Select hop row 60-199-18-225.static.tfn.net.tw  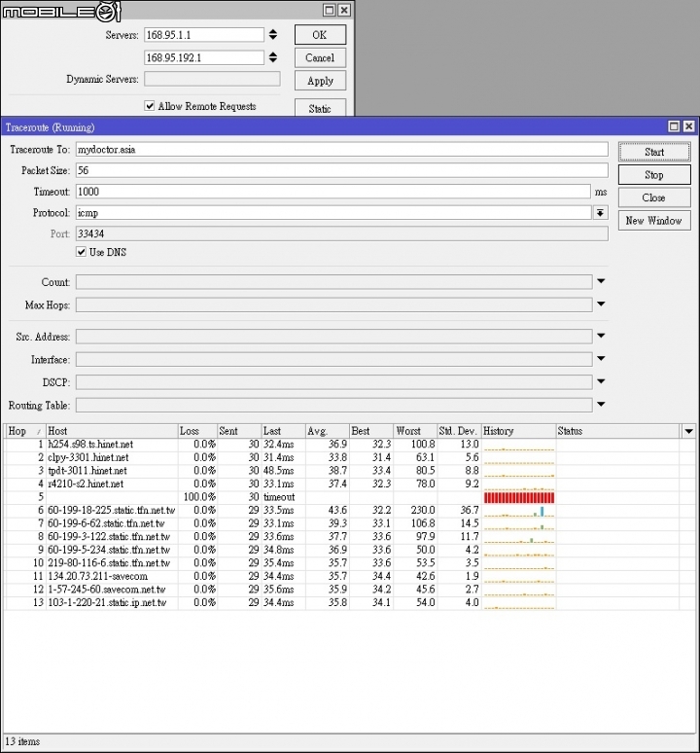tap(350, 510)
